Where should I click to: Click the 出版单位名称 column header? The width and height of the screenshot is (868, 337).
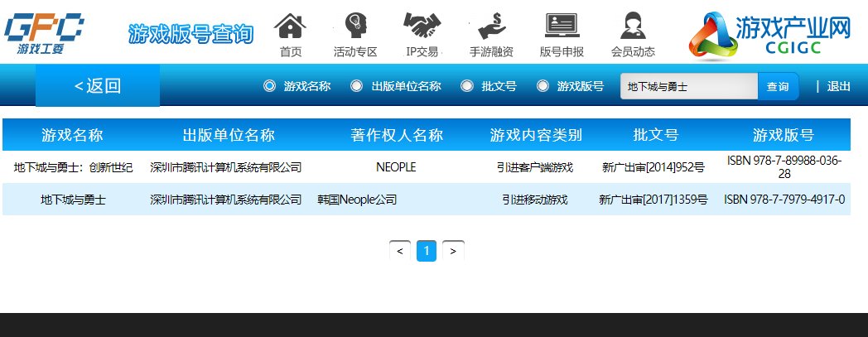229,134
